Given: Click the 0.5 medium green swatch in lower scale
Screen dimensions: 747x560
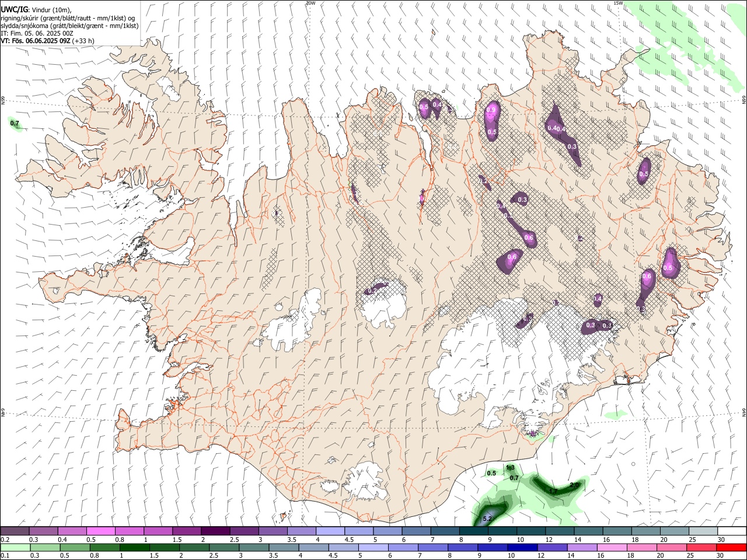Looking at the screenshot, I should tap(75, 548).
